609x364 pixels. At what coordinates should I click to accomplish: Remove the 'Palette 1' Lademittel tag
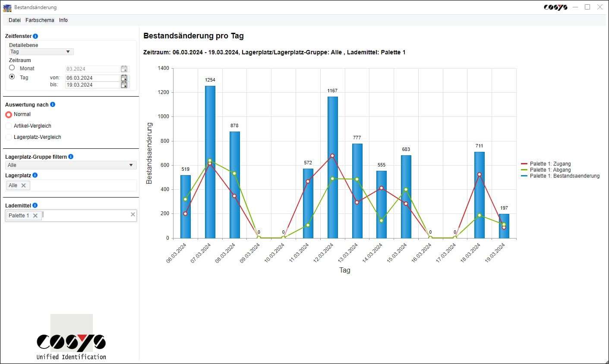(35, 216)
